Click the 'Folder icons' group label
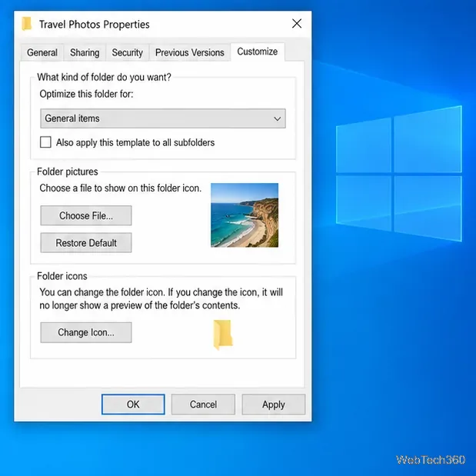 62,276
